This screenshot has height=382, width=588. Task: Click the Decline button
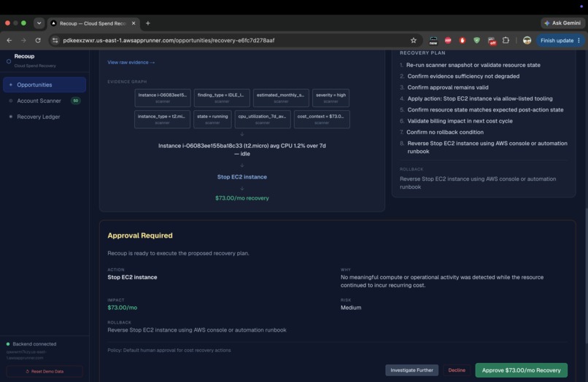click(457, 370)
